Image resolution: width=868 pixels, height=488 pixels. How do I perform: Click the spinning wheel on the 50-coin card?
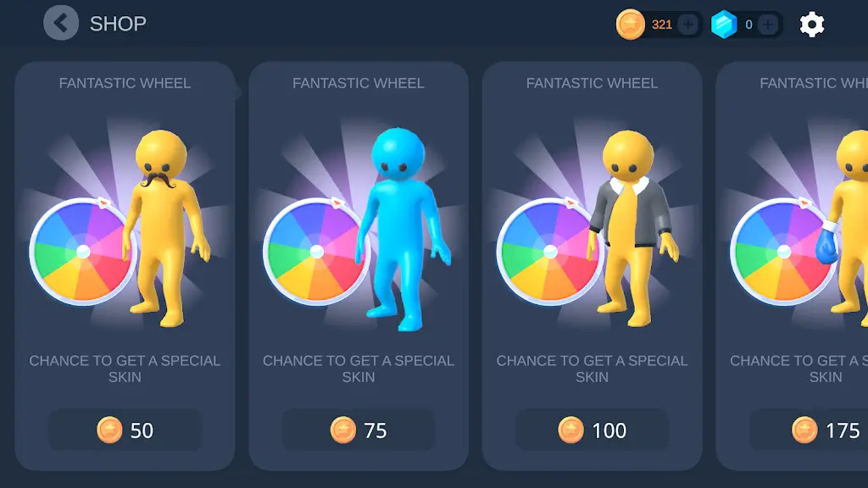click(x=82, y=252)
